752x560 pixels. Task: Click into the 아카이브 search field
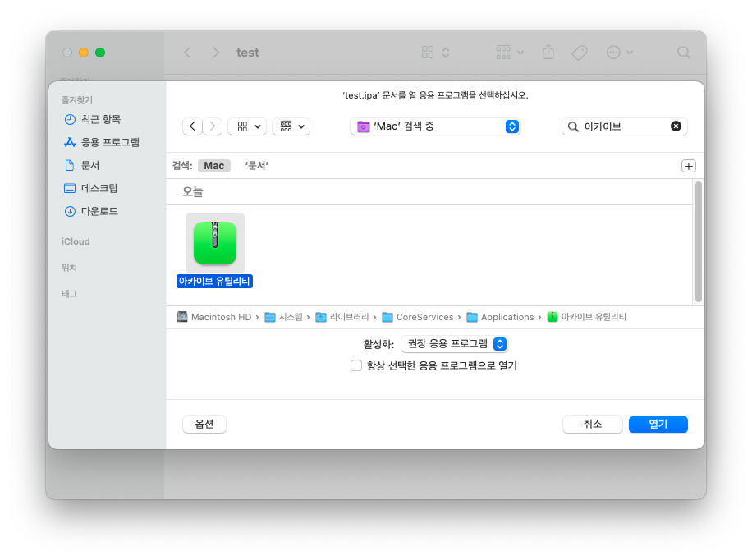(x=623, y=126)
